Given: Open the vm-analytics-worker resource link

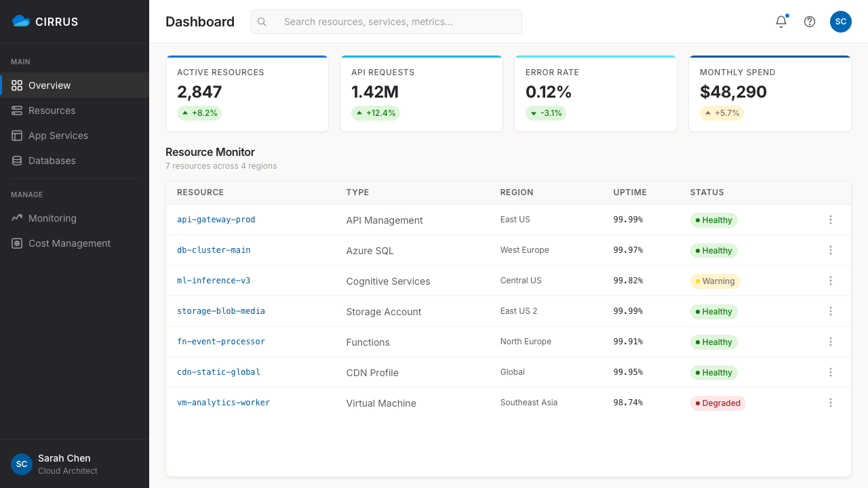Looking at the screenshot, I should click(224, 403).
